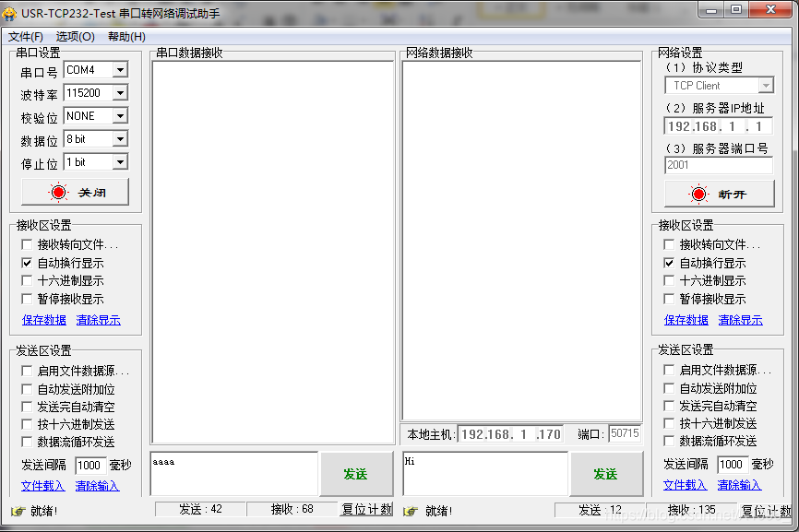Maximize the USR-TCP232-Test window
Image resolution: width=799 pixels, height=532 pixels.
point(736,9)
